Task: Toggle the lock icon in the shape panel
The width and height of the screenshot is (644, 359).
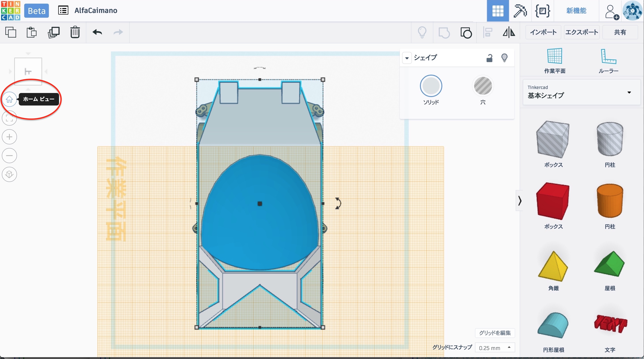Action: (489, 58)
